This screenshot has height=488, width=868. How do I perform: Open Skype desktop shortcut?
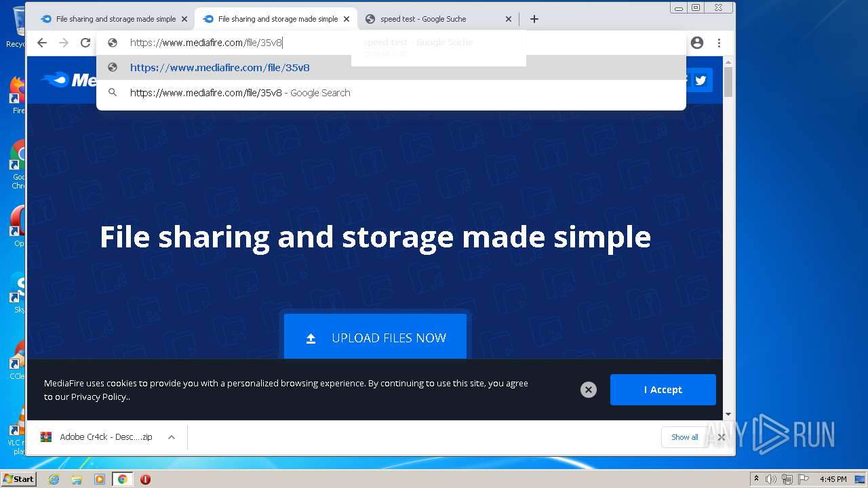click(x=18, y=293)
